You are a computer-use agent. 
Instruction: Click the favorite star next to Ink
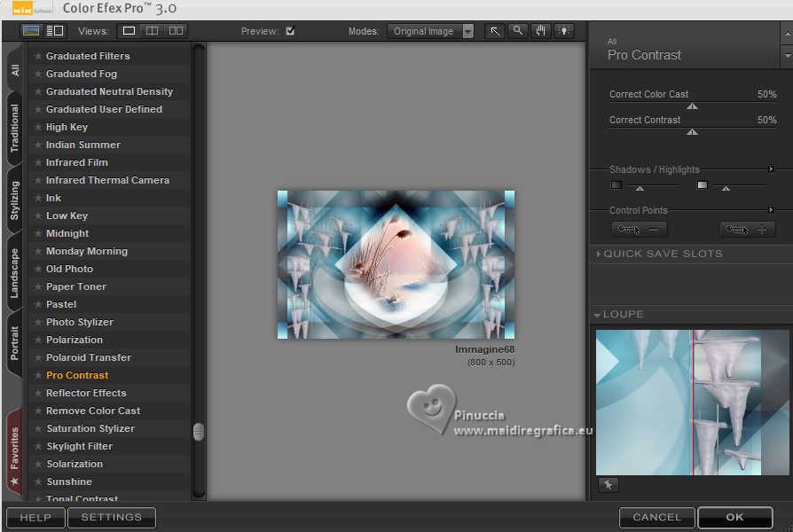[37, 198]
